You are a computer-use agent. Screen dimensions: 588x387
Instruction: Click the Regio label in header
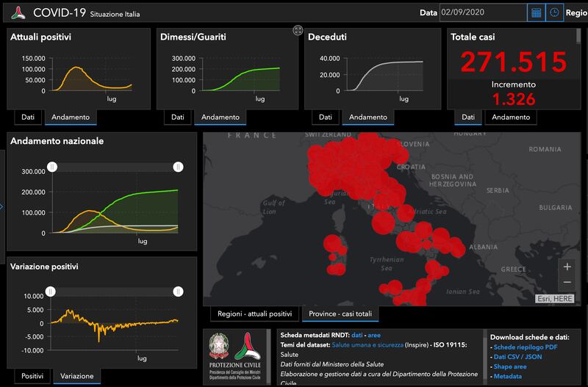point(576,12)
